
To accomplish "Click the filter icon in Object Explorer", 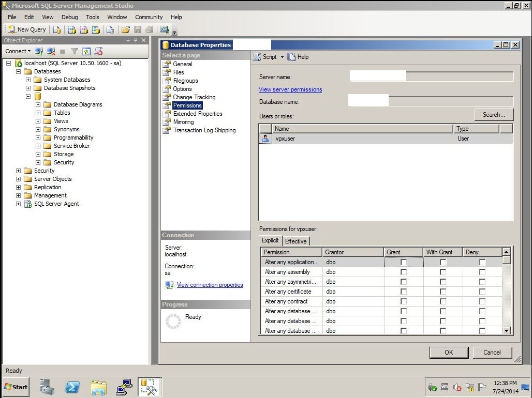I will 75,51.
